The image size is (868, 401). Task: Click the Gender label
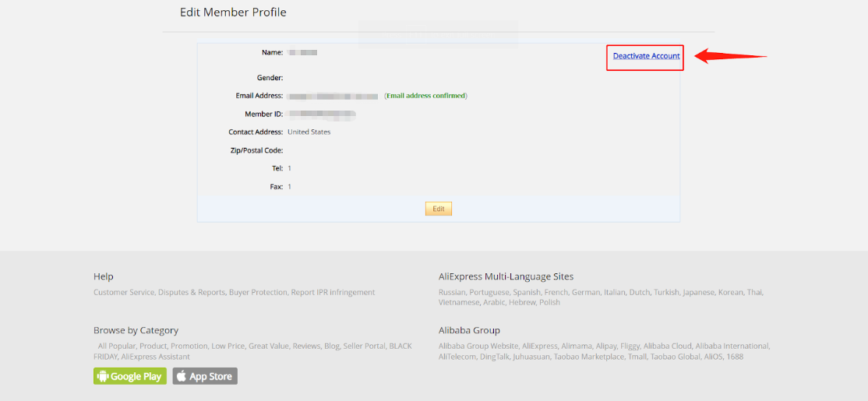(x=270, y=78)
